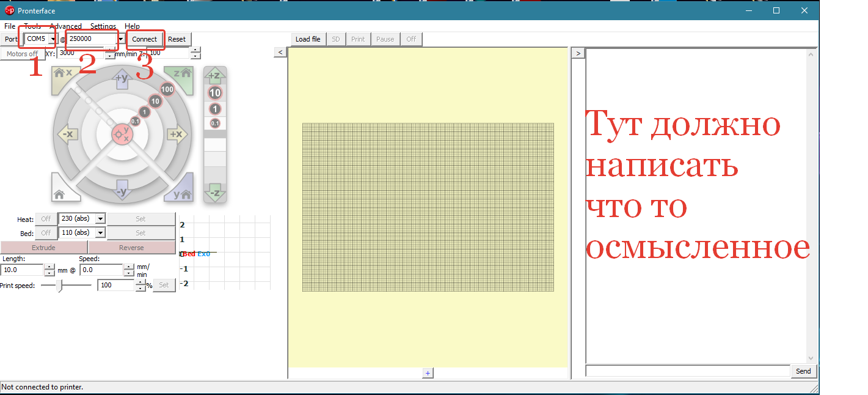Turn bed heater off with Bed Off button

pos(46,232)
